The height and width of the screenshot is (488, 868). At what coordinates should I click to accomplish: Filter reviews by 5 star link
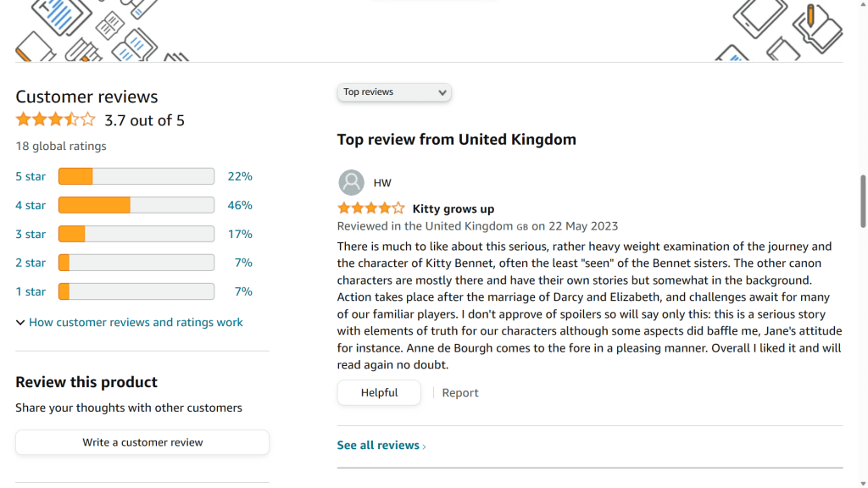click(31, 176)
